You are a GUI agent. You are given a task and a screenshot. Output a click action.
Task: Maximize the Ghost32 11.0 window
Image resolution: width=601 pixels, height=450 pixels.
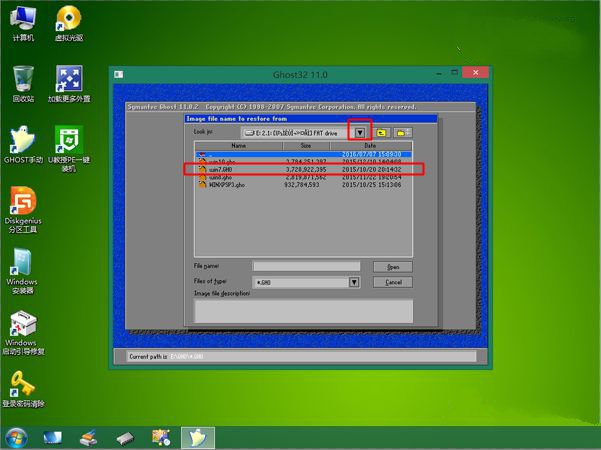[454, 72]
